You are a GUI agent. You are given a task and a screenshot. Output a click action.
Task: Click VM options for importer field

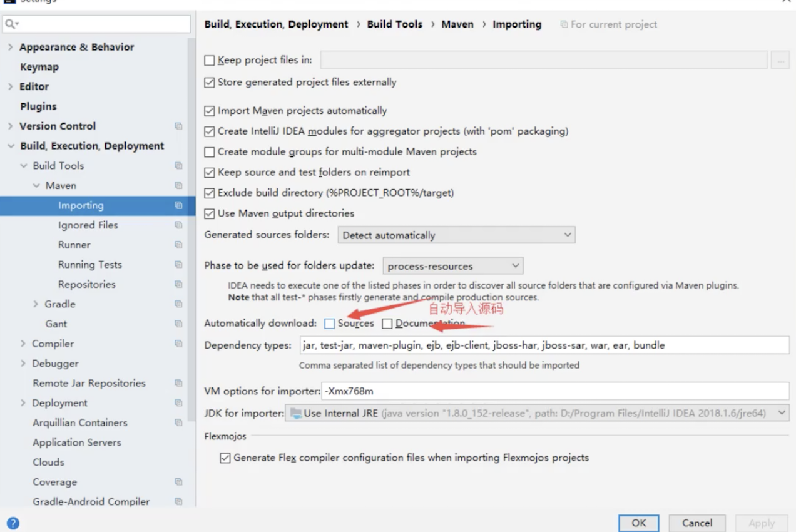556,391
